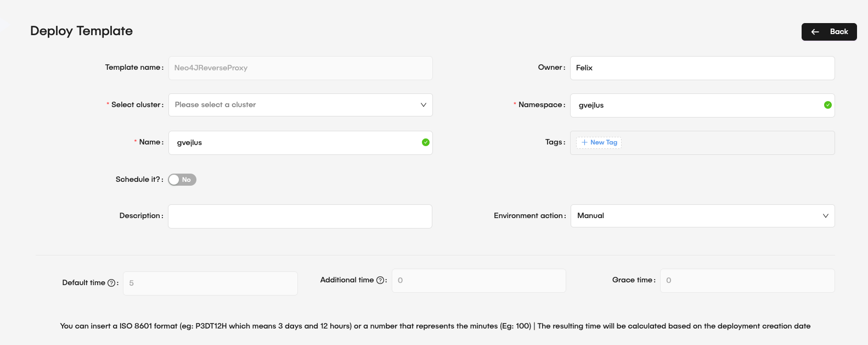Toggle the Schedule it switch on
This screenshot has height=345, width=868.
(182, 180)
